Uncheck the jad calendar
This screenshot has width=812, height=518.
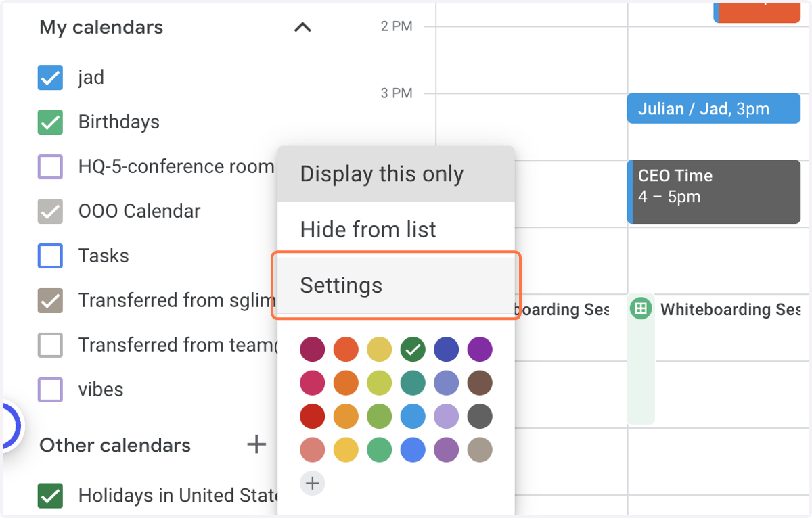pyautogui.click(x=50, y=78)
